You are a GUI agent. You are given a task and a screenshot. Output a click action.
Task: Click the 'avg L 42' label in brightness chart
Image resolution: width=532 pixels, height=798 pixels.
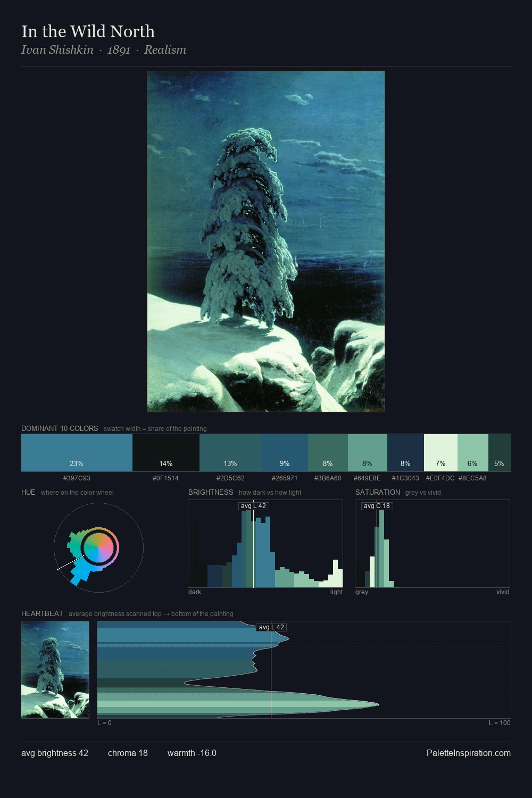(x=253, y=506)
